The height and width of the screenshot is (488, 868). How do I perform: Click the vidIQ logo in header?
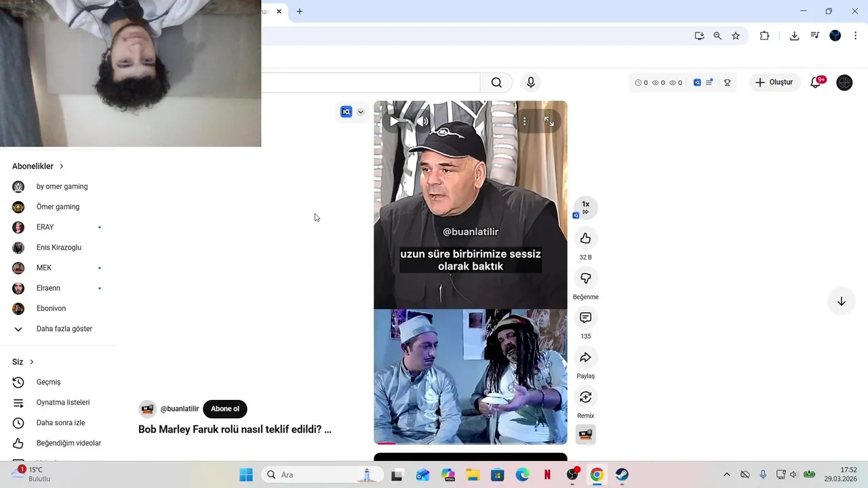[697, 83]
